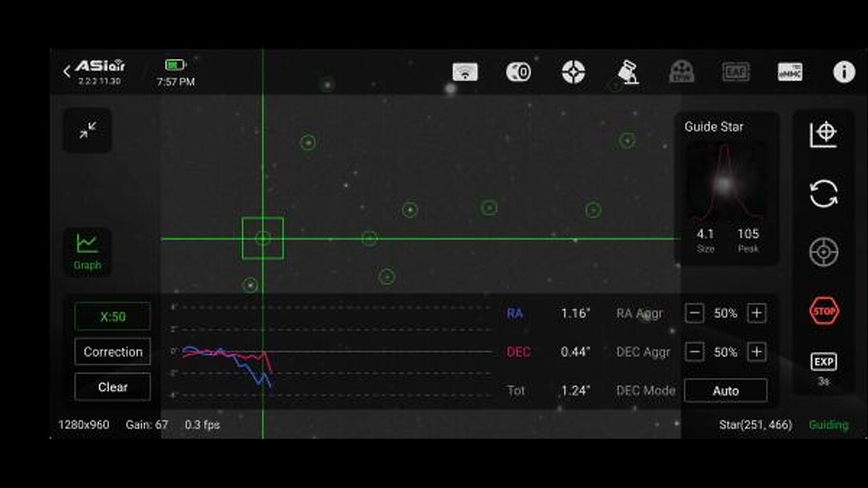Select the guide star in green box
The height and width of the screenshot is (488, 868).
(262, 238)
